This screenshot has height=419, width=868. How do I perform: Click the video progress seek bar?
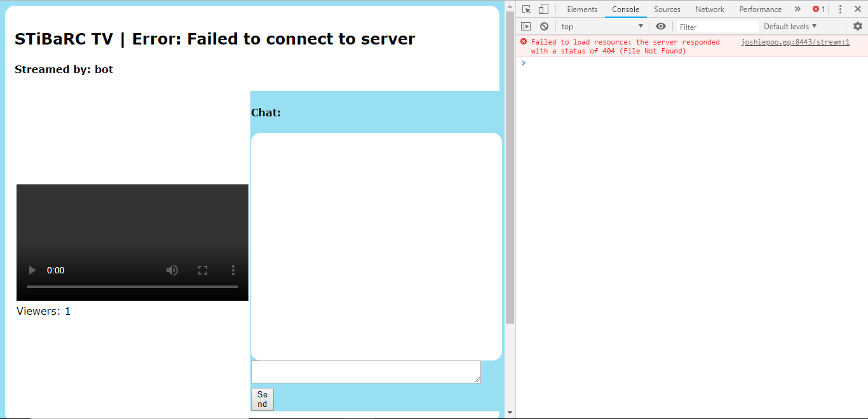click(132, 287)
